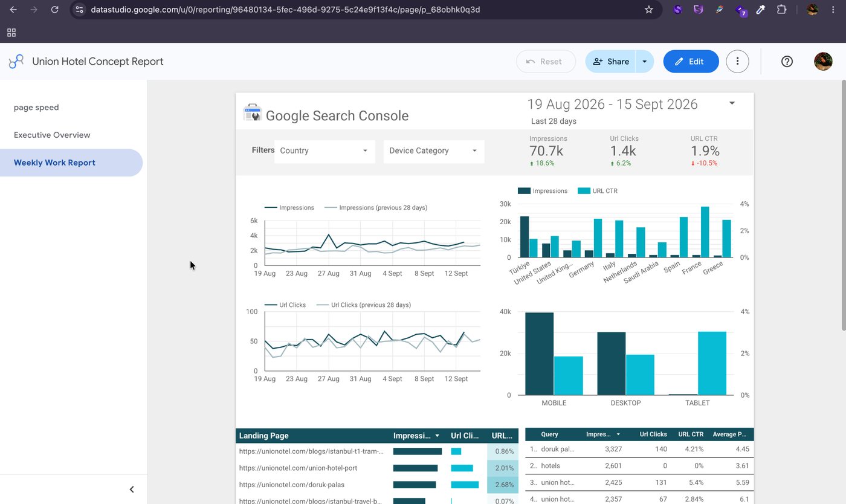Image resolution: width=846 pixels, height=504 pixels.
Task: Open the Country filter dropdown
Action: 325,150
